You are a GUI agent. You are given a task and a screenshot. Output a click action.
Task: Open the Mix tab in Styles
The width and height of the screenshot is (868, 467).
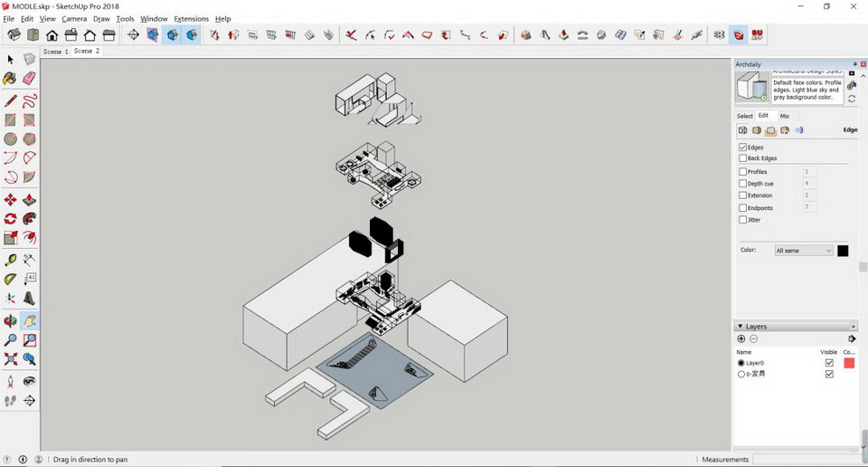(785, 116)
